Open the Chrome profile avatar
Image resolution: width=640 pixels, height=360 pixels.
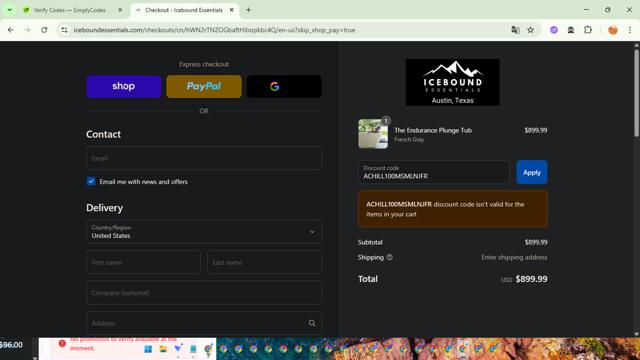pyautogui.click(x=613, y=30)
